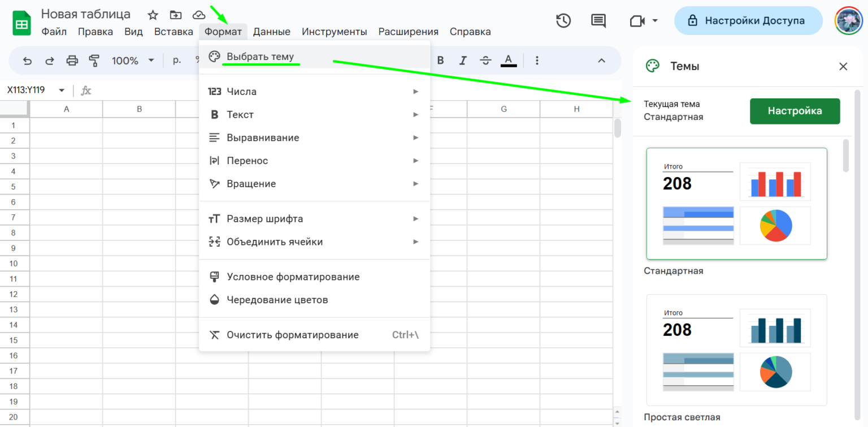Viewport: 868px width, 427px height.
Task: Show more toolbar options
Action: coord(537,61)
